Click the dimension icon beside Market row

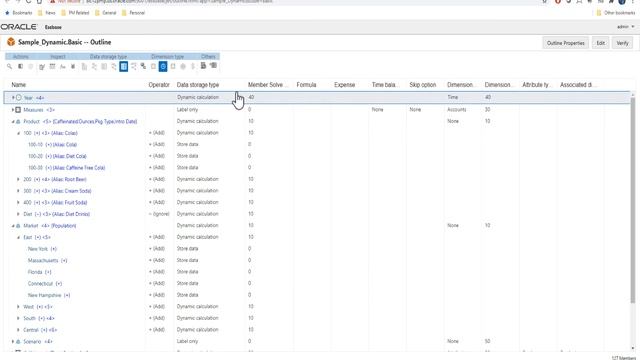coord(18,226)
